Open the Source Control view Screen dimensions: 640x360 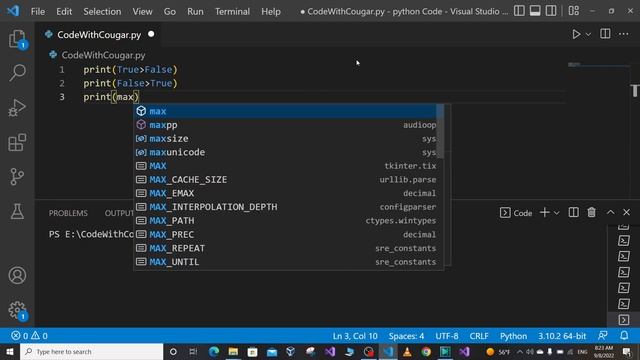[17, 177]
